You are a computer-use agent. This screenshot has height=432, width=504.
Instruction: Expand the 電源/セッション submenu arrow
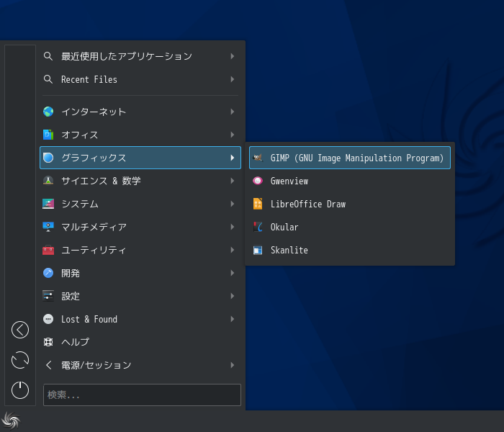tap(233, 365)
